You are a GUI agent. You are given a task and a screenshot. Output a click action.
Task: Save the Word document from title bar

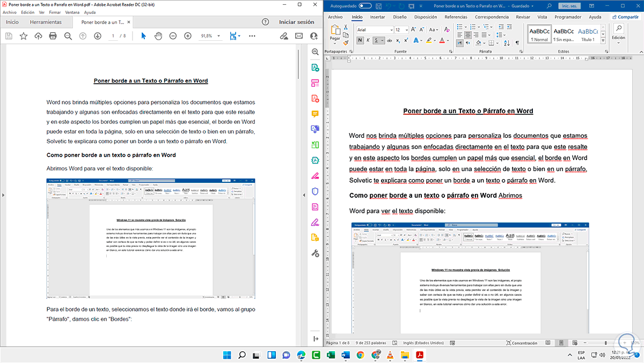pyautogui.click(x=379, y=6)
